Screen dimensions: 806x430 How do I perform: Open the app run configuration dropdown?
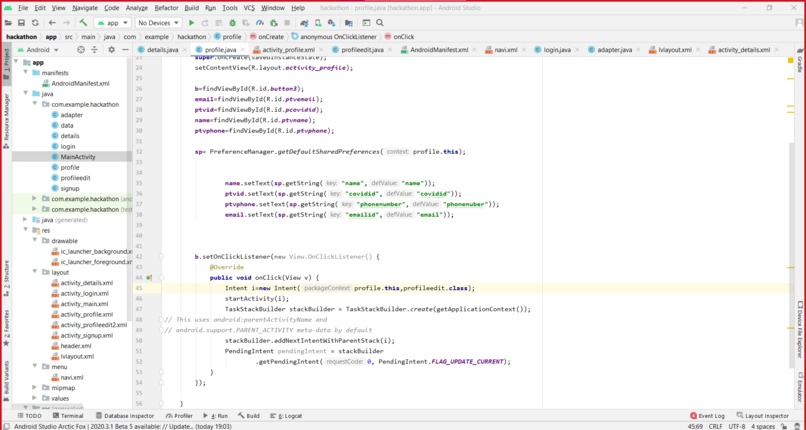[x=112, y=23]
